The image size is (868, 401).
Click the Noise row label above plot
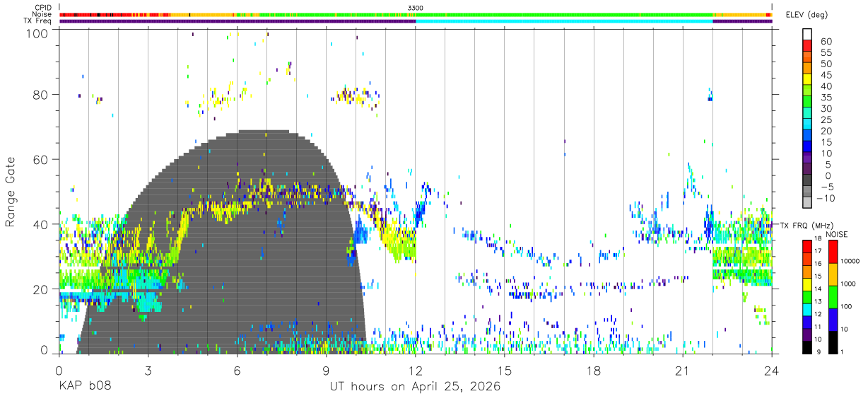click(43, 14)
